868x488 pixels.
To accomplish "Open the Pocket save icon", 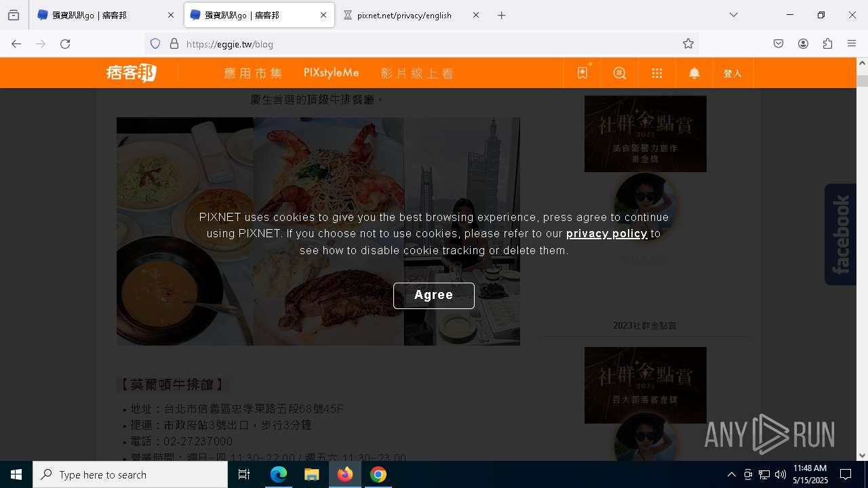I will click(778, 44).
